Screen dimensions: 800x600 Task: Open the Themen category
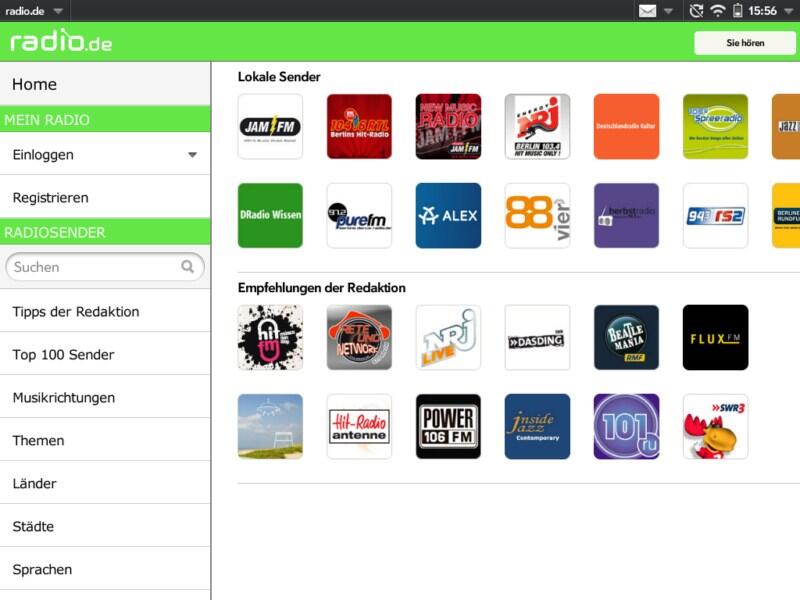point(105,440)
